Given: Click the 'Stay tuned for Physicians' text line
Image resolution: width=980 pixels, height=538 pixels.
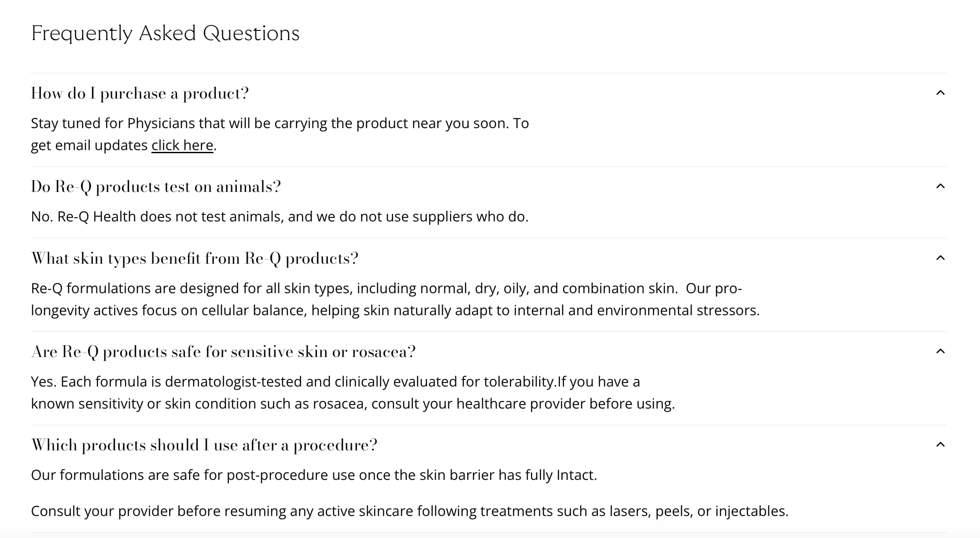Looking at the screenshot, I should tap(280, 123).
